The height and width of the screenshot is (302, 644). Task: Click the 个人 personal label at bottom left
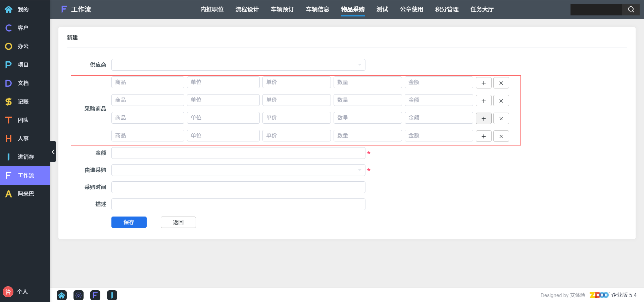coord(22,292)
